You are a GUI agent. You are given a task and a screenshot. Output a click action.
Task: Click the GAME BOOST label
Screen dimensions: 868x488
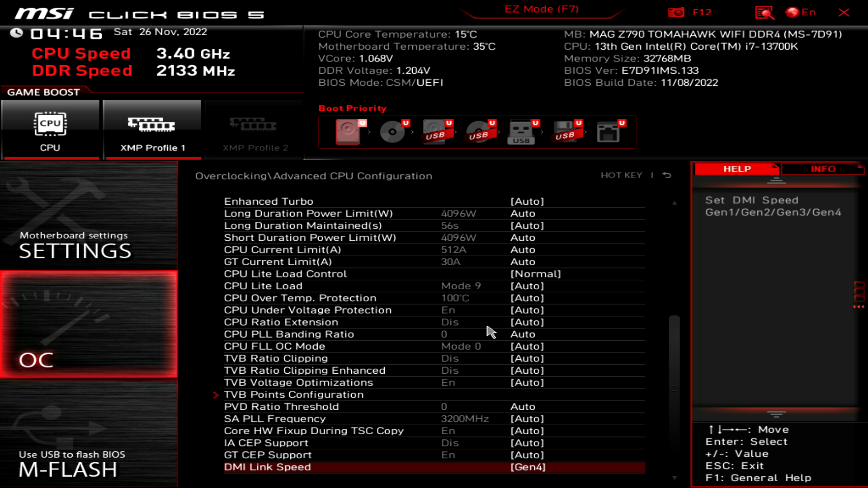point(43,93)
